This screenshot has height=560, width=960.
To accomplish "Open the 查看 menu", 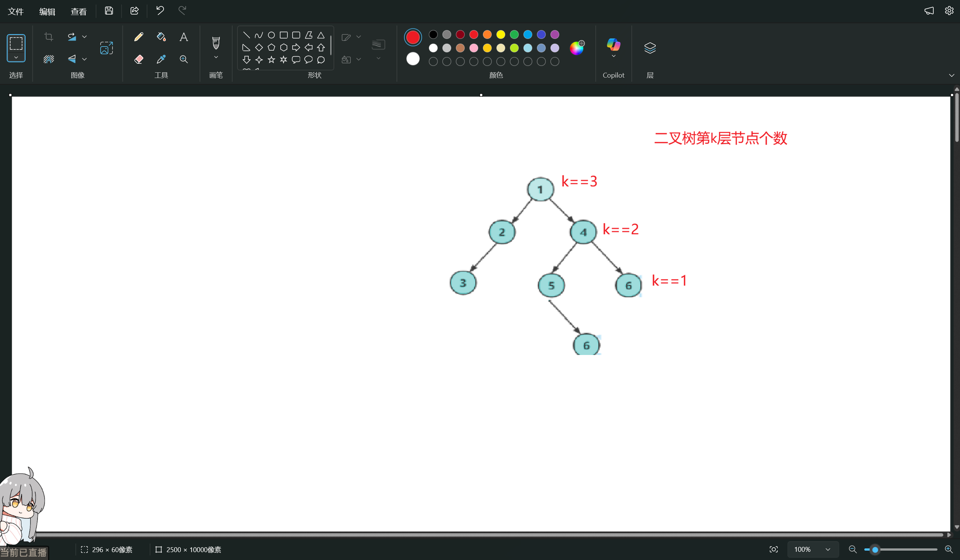I will (78, 11).
